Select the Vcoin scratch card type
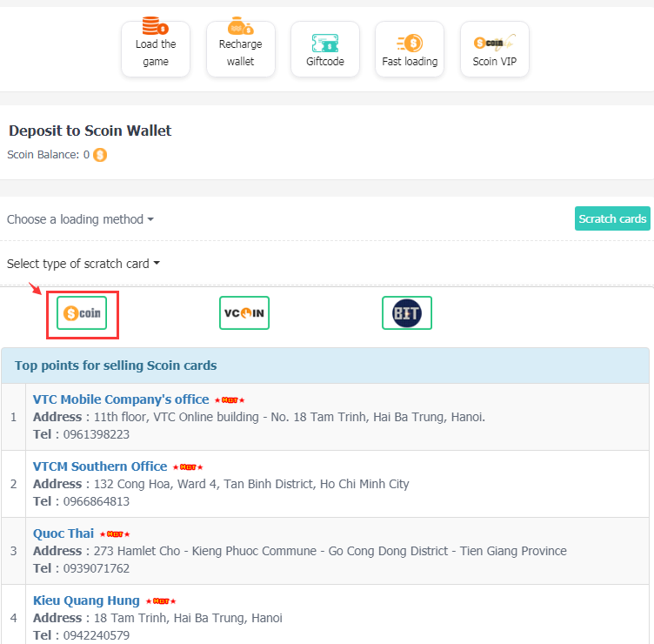 244,313
